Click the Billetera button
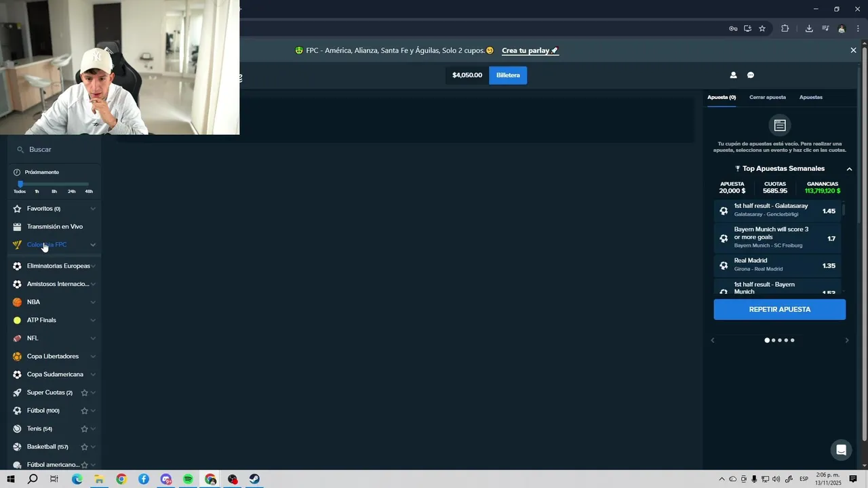 pyautogui.click(x=508, y=75)
